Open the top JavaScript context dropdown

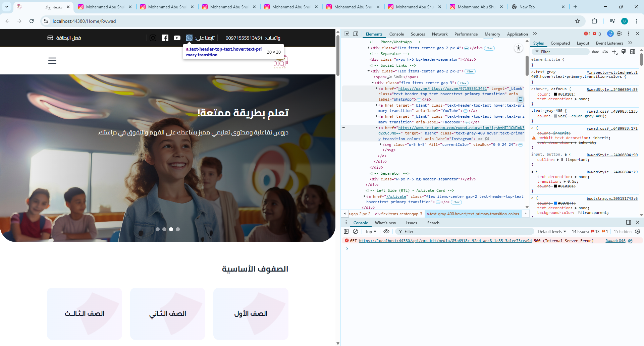[371, 232]
